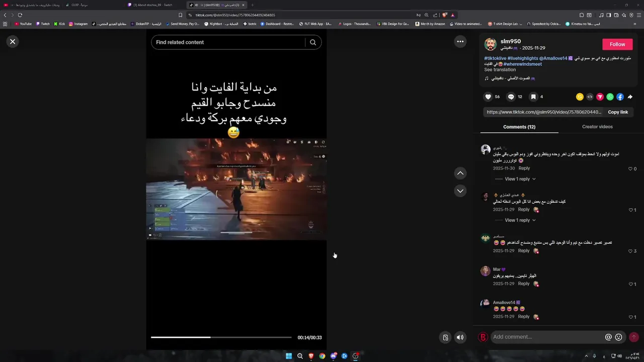Click See translation under the caption
Viewport: 644px width, 362px height.
coord(500,69)
